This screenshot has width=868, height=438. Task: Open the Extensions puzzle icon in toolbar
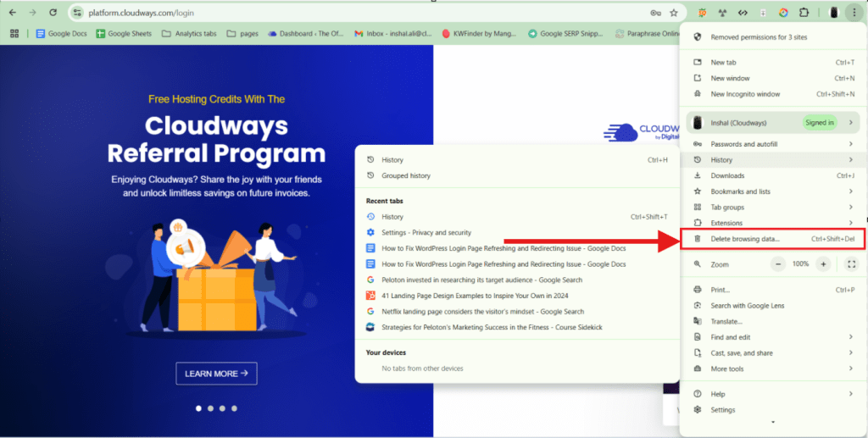(804, 12)
